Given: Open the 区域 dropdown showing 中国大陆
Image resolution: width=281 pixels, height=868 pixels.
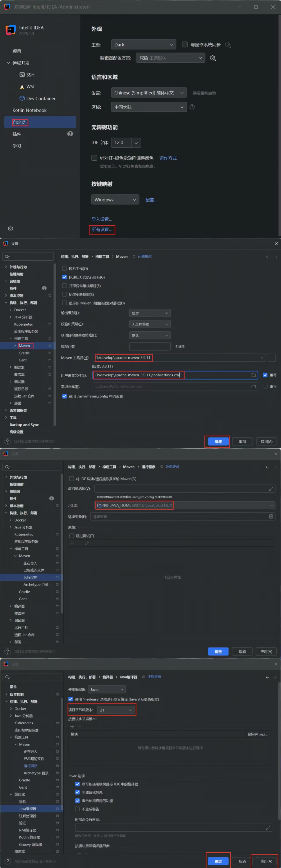Looking at the screenshot, I should [x=149, y=107].
